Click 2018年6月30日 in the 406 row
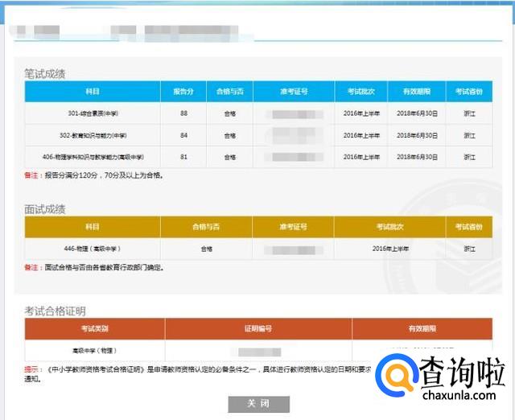515x420 pixels. 417,157
